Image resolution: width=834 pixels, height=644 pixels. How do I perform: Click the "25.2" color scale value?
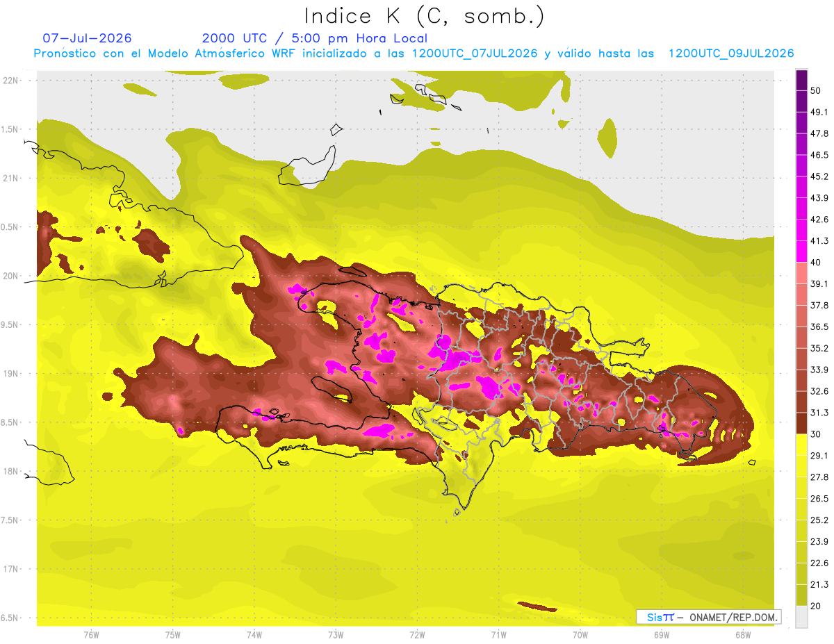coord(819,520)
